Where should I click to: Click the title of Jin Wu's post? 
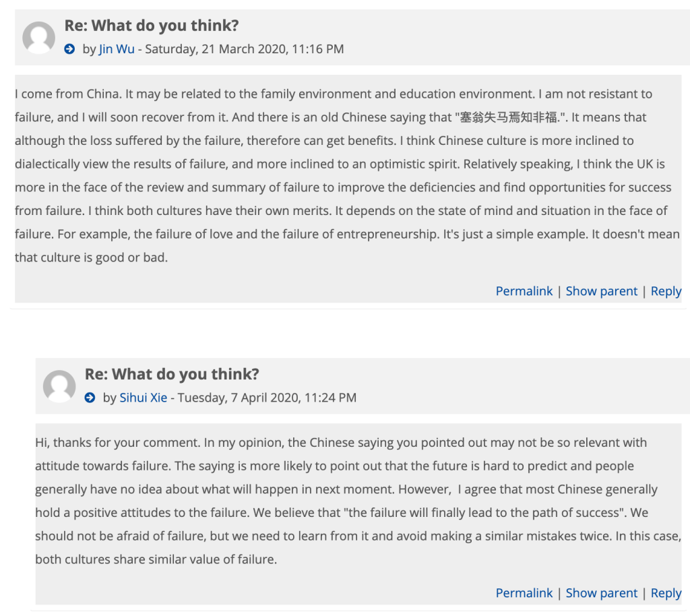pos(152,26)
